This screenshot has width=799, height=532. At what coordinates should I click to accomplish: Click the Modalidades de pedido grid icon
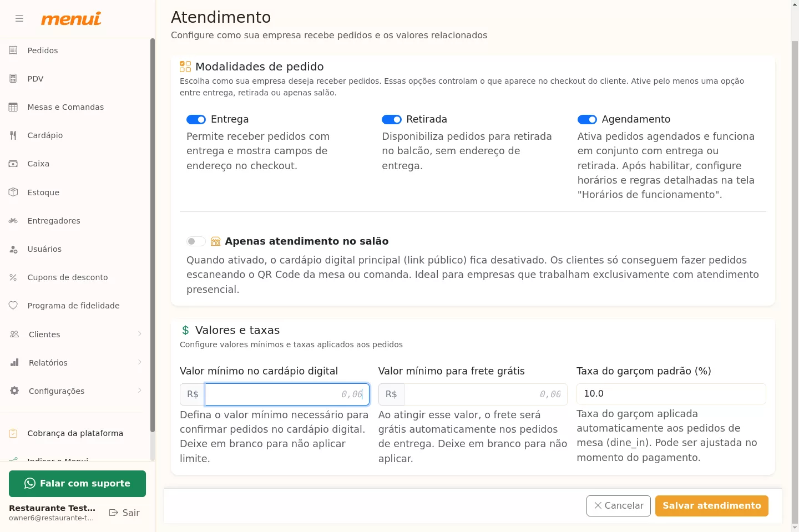[185, 67]
